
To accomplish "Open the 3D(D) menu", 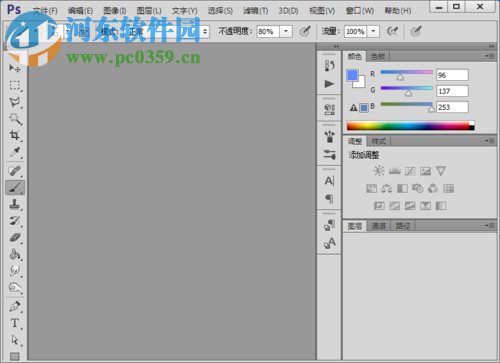I will [288, 11].
